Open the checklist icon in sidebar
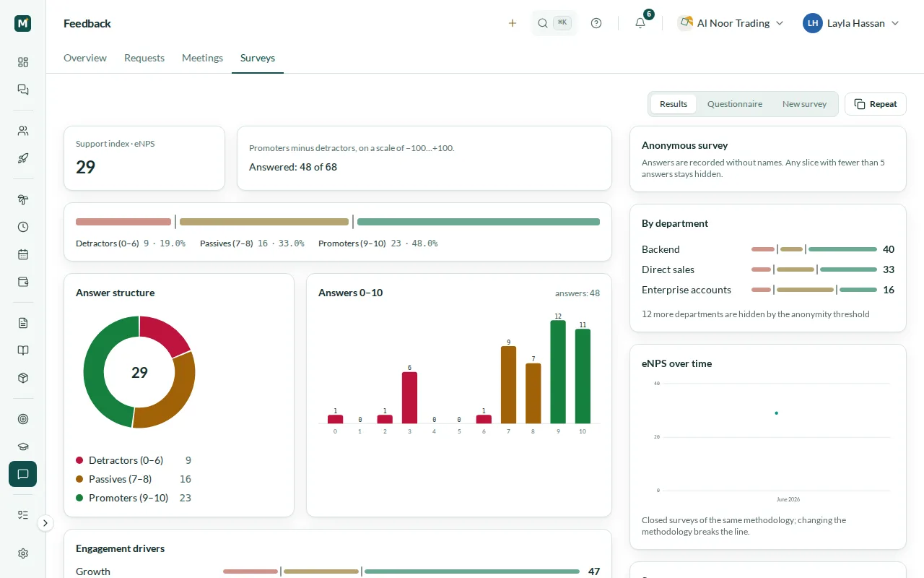The width and height of the screenshot is (924, 578). point(23,515)
